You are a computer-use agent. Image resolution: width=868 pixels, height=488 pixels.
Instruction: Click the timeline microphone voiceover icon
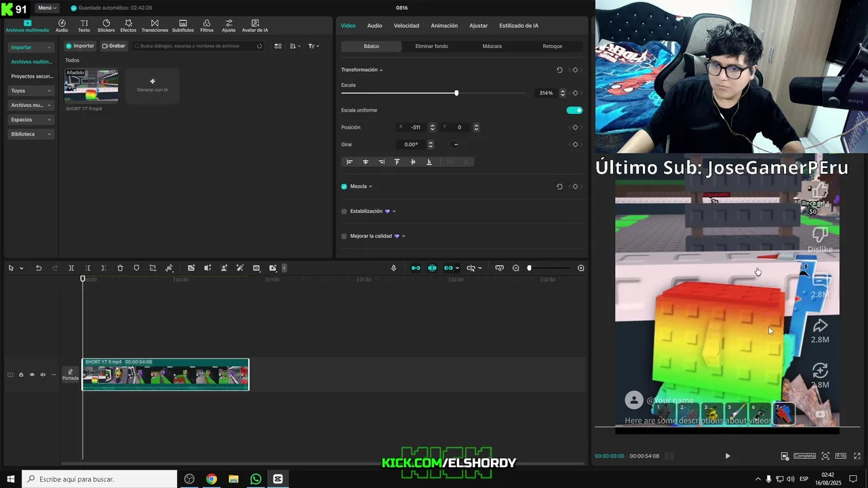click(x=393, y=268)
